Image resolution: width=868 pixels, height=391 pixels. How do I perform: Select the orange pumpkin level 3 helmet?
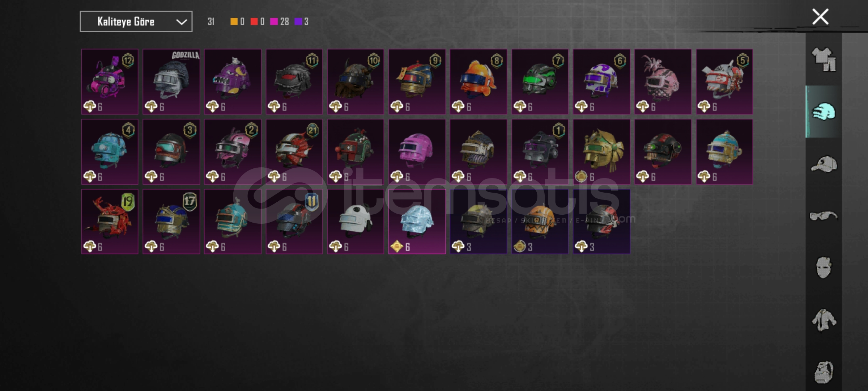click(x=540, y=222)
